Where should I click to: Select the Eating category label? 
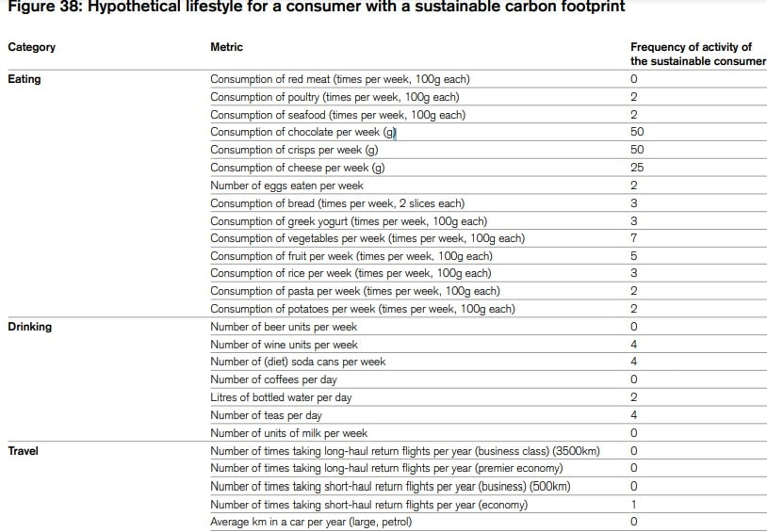[x=24, y=79]
